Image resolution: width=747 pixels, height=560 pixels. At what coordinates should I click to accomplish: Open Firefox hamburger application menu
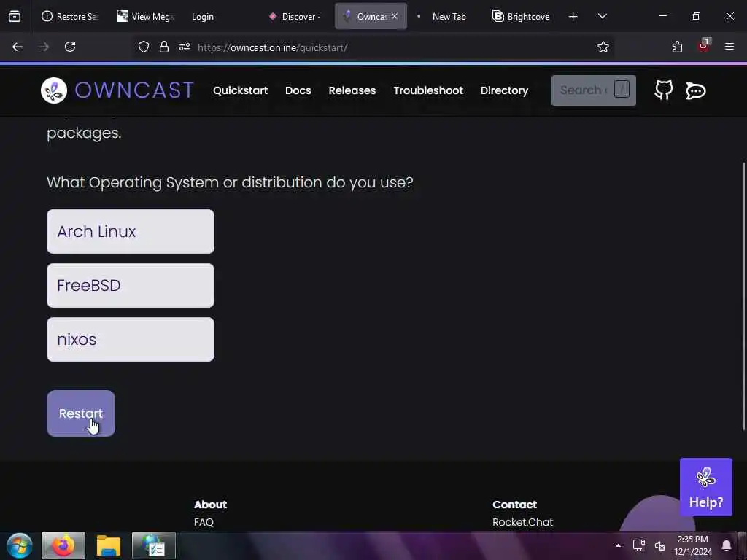coord(729,47)
